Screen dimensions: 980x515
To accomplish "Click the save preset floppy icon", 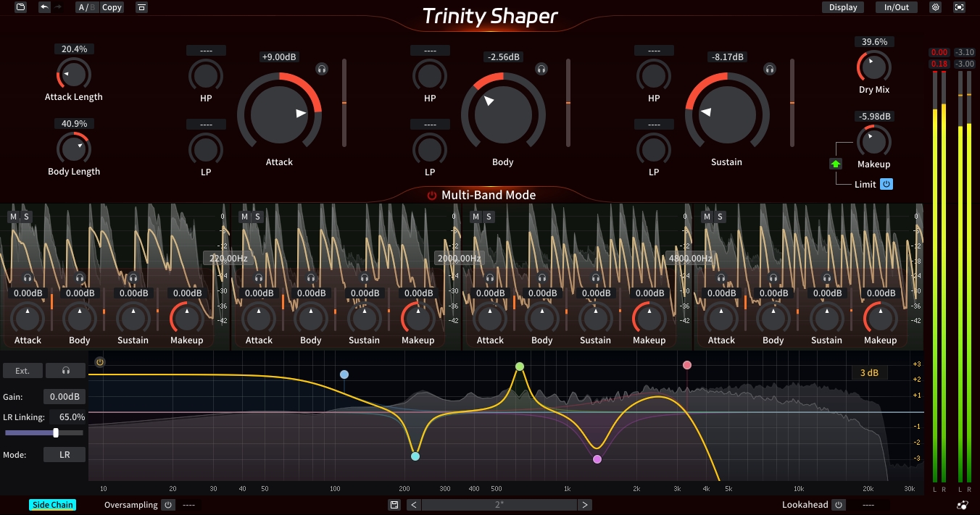I will click(x=394, y=505).
